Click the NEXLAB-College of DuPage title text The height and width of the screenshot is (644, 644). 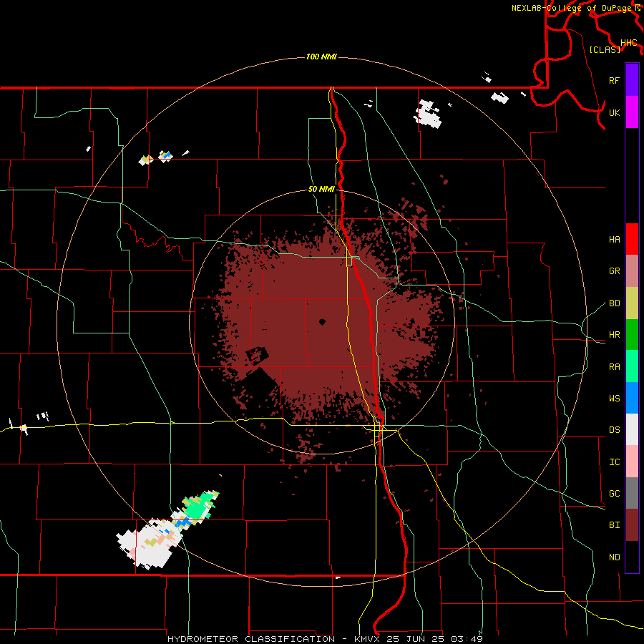tap(573, 8)
